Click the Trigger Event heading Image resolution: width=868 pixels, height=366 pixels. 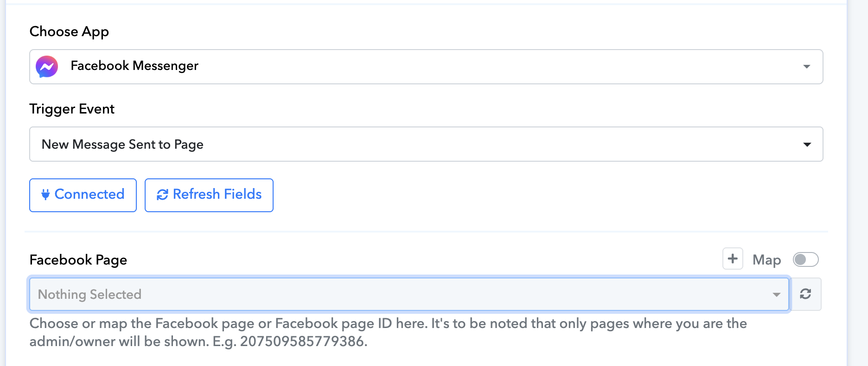point(72,109)
